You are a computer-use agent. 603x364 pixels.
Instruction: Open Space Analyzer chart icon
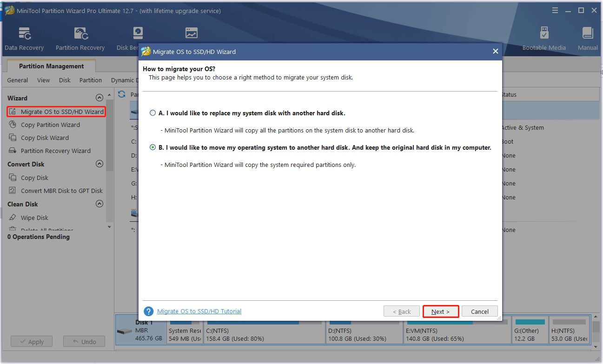pyautogui.click(x=191, y=33)
